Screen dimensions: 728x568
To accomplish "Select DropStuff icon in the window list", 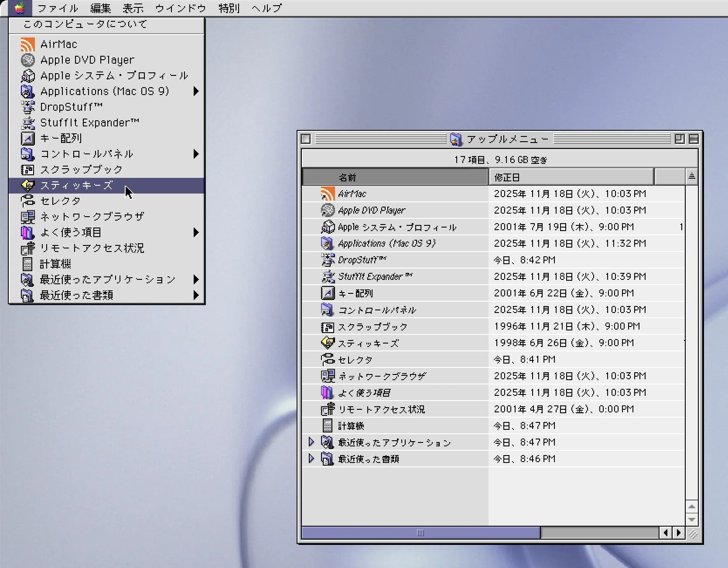I will click(x=328, y=260).
